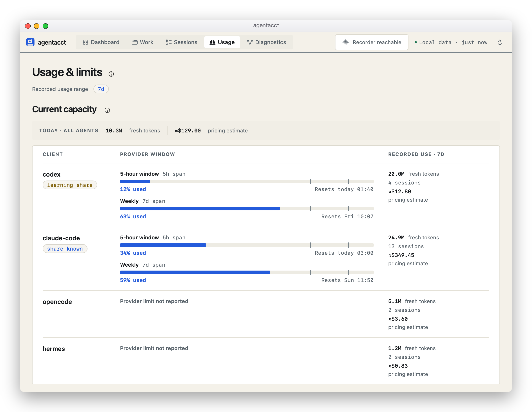Click the Recorder reachable button

coord(372,42)
